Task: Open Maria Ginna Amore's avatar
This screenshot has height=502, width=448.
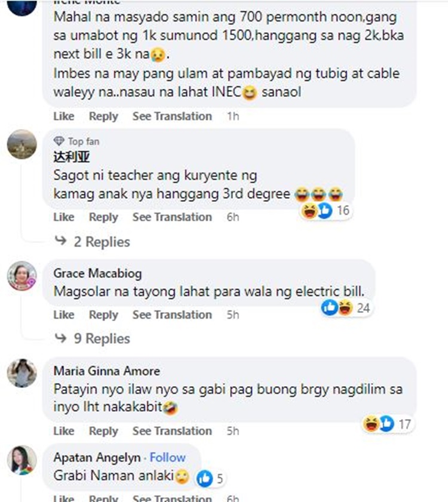Action: pos(22,373)
